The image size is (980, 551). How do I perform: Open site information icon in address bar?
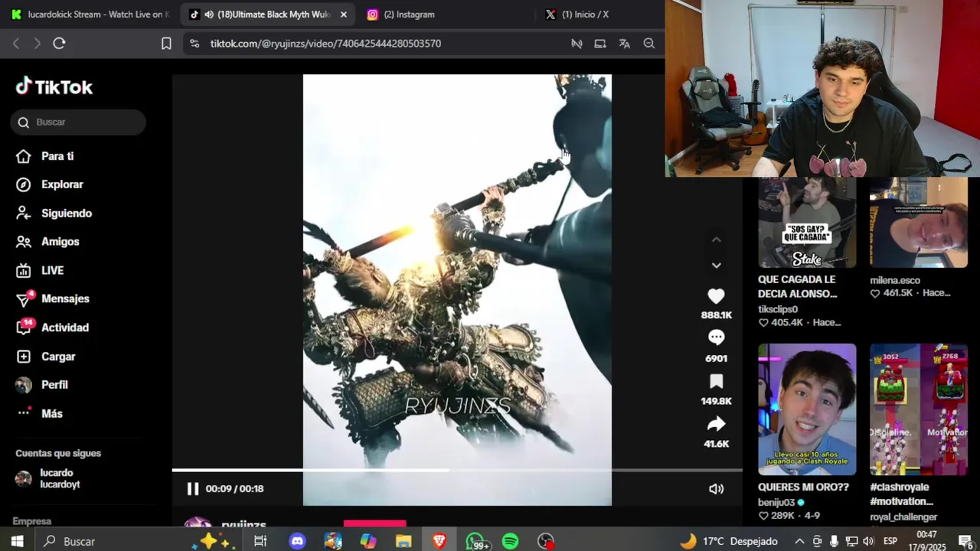(194, 44)
